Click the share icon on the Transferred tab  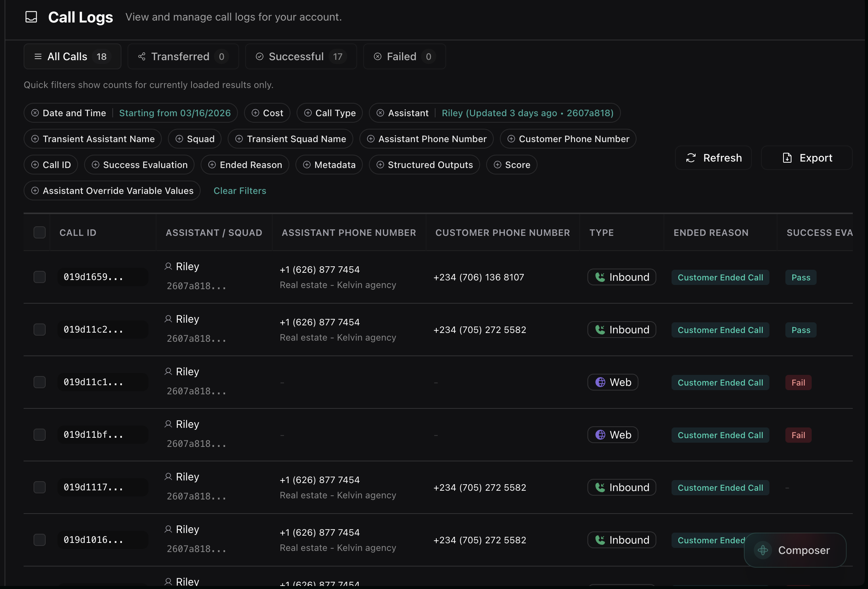(142, 57)
